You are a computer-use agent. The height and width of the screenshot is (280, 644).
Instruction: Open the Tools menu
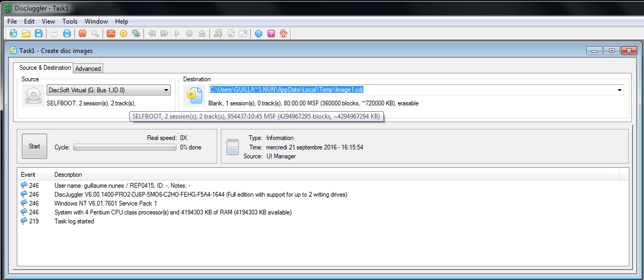pos(70,21)
